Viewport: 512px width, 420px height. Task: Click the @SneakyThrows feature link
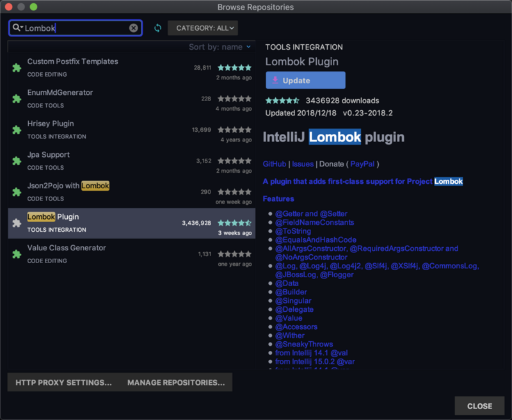point(304,344)
